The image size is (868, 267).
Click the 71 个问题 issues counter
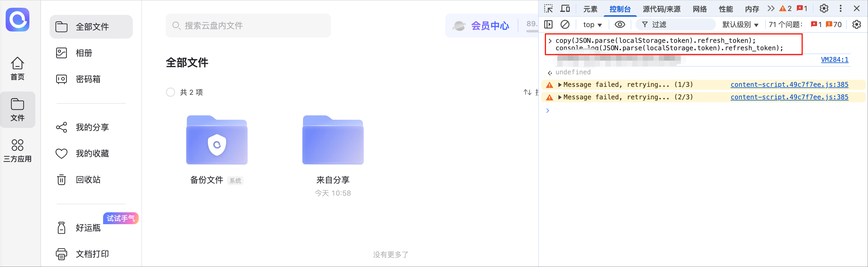pyautogui.click(x=785, y=25)
